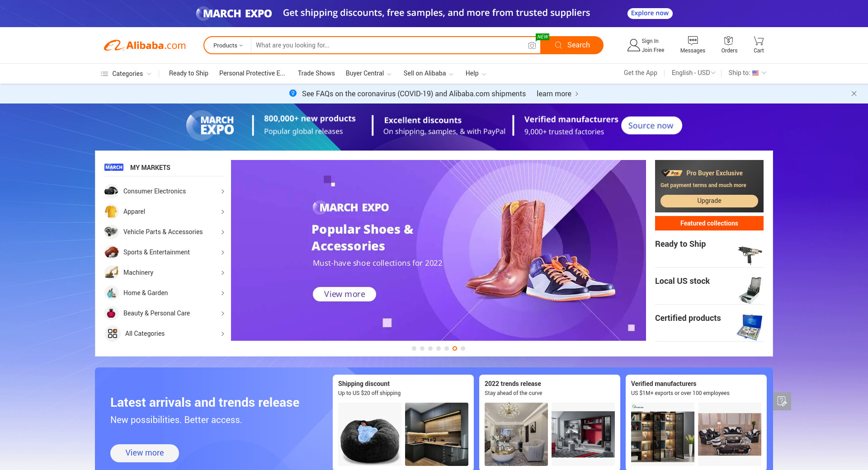Select Home & Garden in My Markets
868x470 pixels.
(165, 293)
